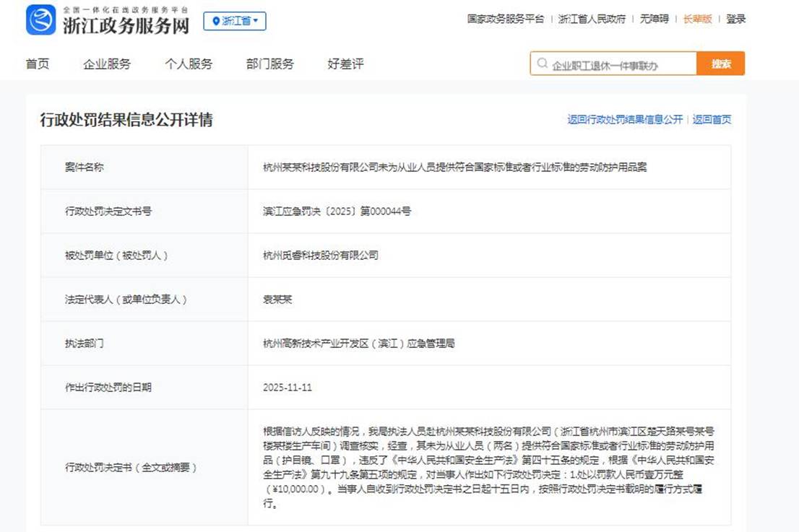Open the 个人服务 navigation item

(x=189, y=64)
